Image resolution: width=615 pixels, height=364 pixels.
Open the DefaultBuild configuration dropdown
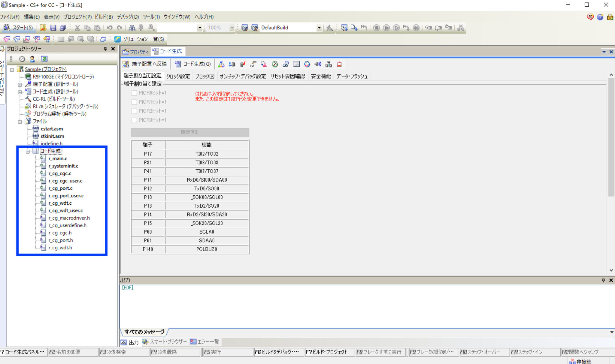pyautogui.click(x=319, y=28)
